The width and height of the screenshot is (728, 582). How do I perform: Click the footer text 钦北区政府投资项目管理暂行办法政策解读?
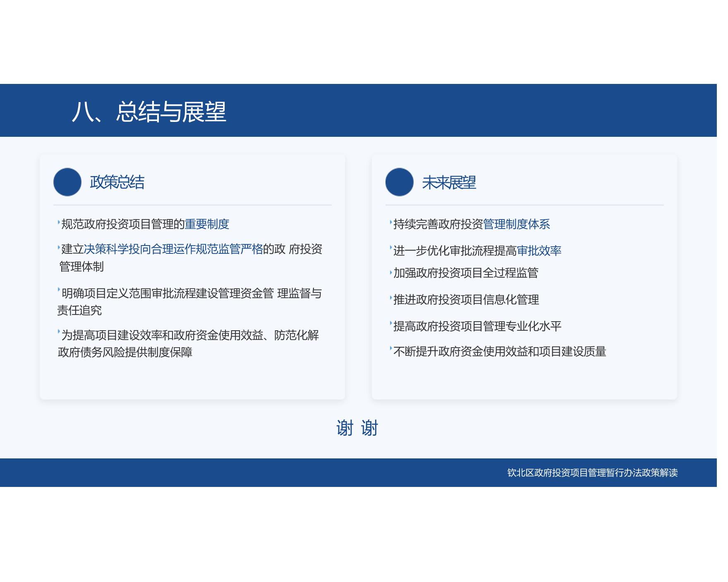tap(592, 472)
